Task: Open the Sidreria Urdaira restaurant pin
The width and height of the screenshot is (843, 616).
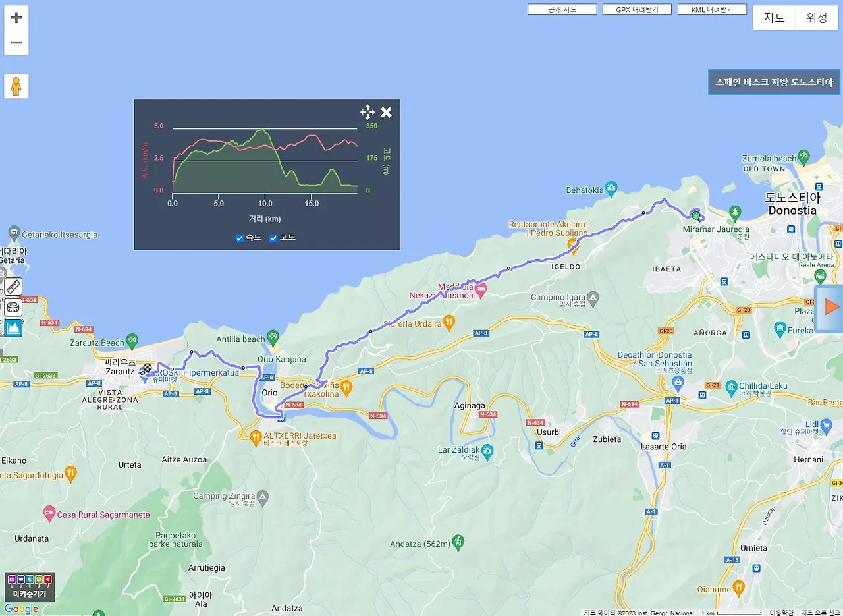Action: coord(449,322)
